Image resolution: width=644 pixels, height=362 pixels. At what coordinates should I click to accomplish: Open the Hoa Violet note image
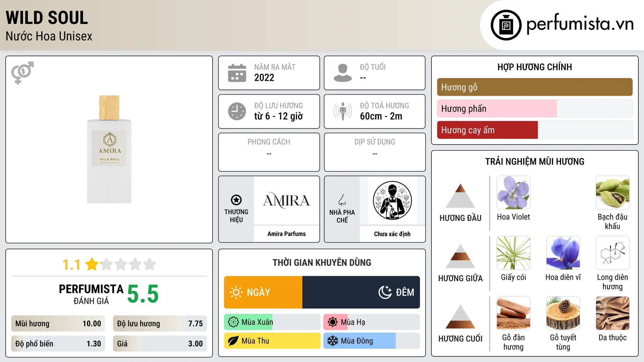514,193
